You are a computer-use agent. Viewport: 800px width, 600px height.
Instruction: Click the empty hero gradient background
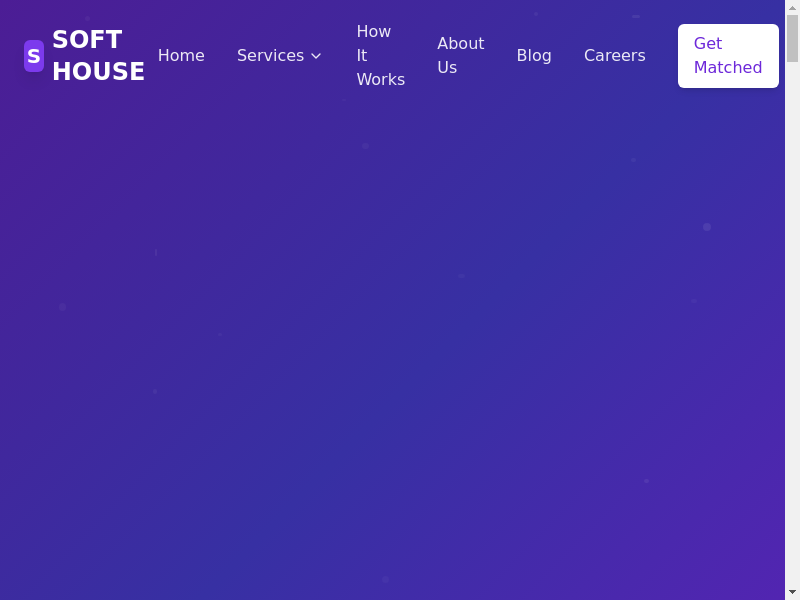point(400,350)
